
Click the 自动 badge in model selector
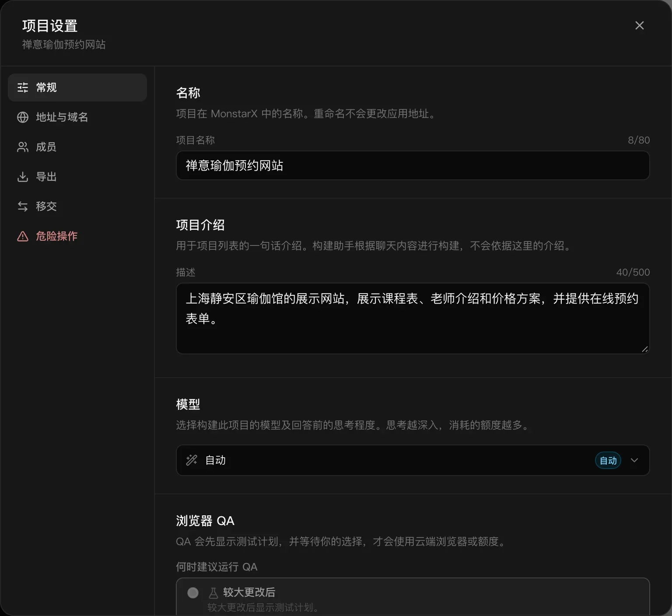(608, 460)
